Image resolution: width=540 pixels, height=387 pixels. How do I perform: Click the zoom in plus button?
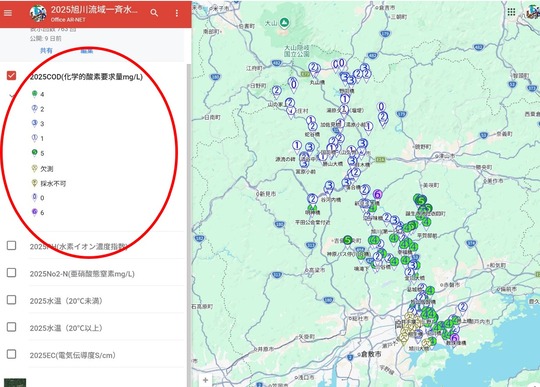point(206,380)
